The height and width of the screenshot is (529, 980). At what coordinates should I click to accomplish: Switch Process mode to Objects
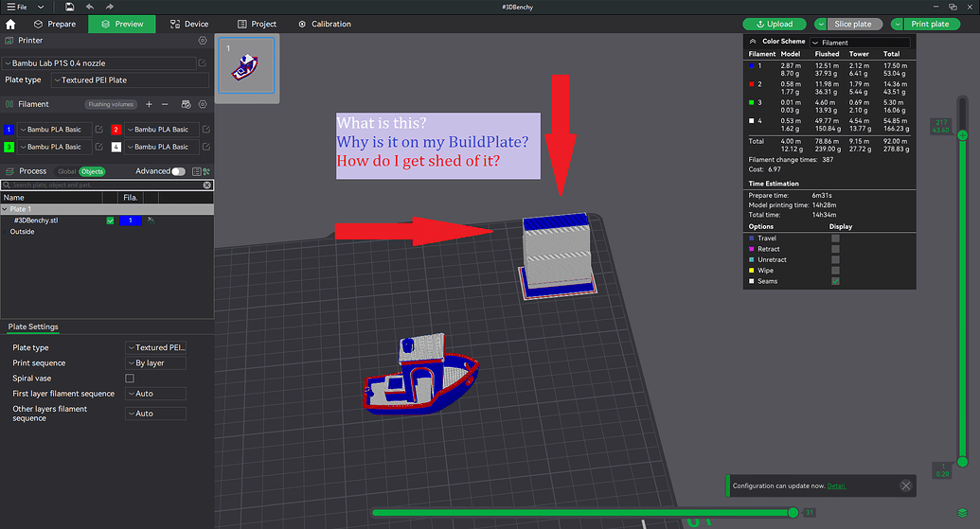tap(92, 171)
